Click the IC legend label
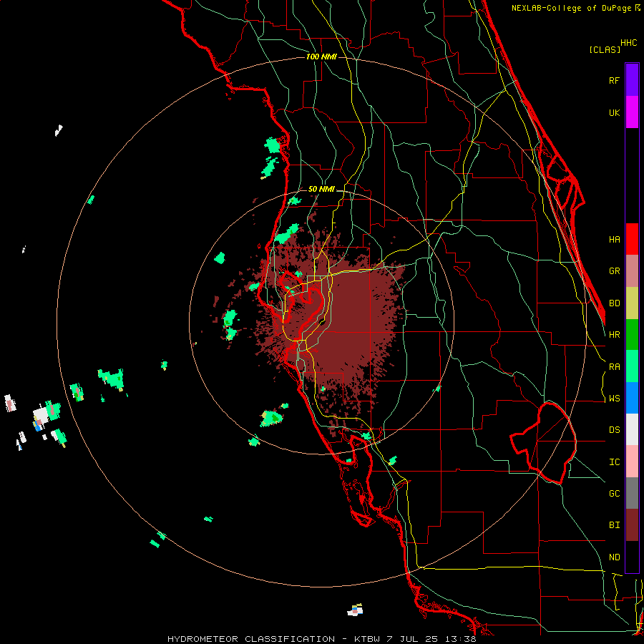The width and height of the screenshot is (644, 644). (614, 462)
